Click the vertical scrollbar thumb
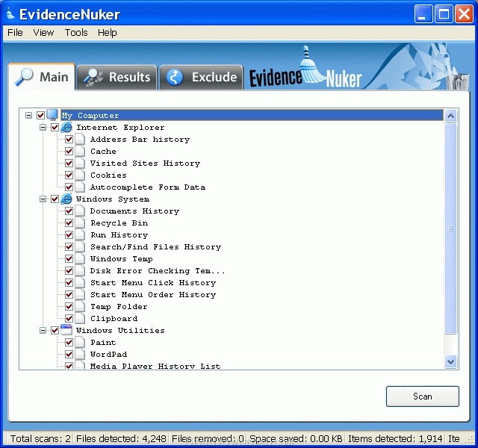The image size is (478, 448). [x=450, y=228]
